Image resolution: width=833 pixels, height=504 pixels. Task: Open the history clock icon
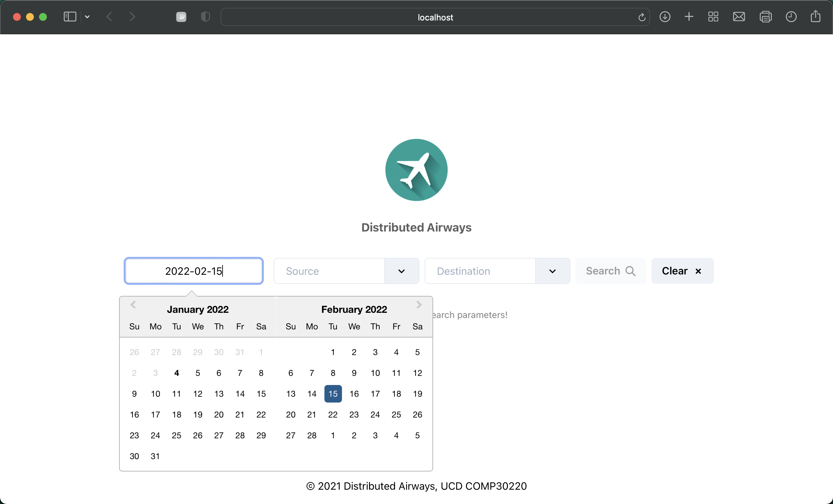tap(791, 17)
